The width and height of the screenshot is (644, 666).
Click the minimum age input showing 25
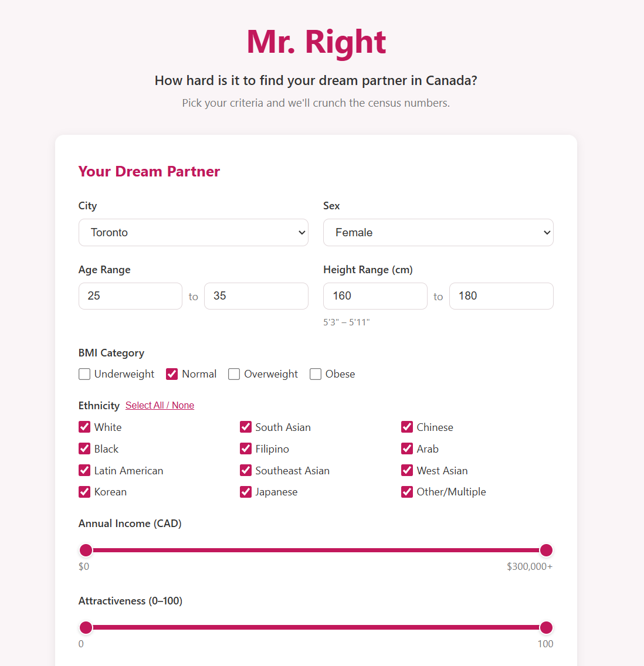coord(130,295)
